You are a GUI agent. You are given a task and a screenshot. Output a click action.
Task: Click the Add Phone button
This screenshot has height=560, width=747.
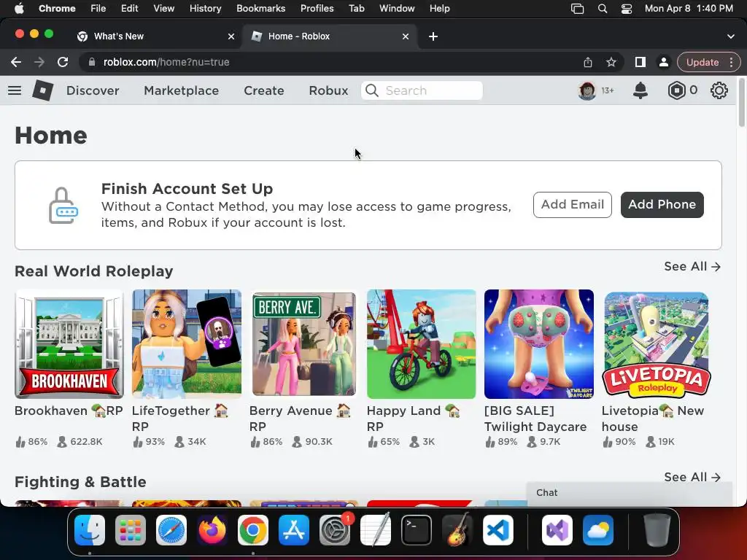coord(662,205)
